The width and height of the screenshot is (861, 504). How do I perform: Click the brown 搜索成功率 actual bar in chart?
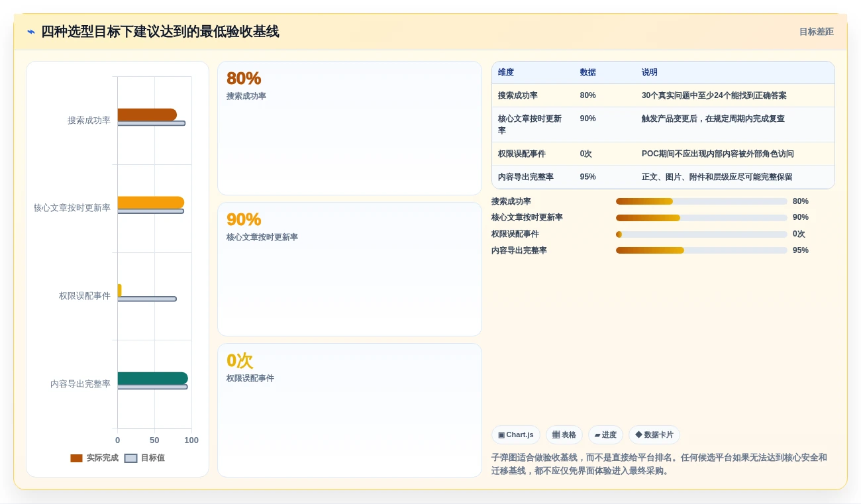point(147,115)
